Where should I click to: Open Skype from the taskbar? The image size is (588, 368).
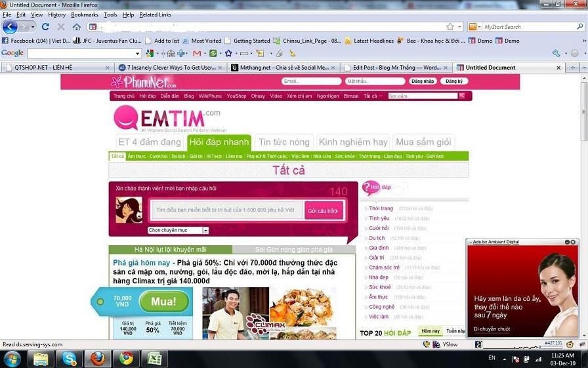(x=69, y=359)
